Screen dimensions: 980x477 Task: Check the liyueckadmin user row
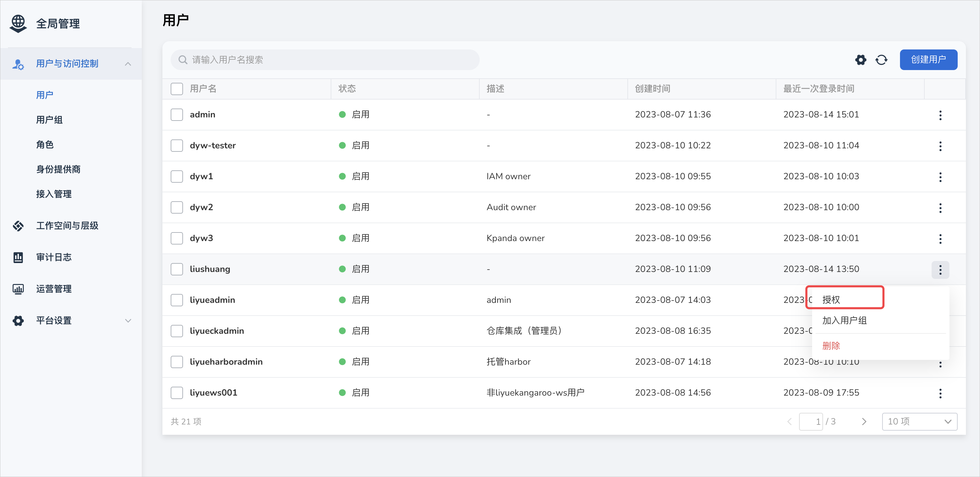click(x=176, y=331)
